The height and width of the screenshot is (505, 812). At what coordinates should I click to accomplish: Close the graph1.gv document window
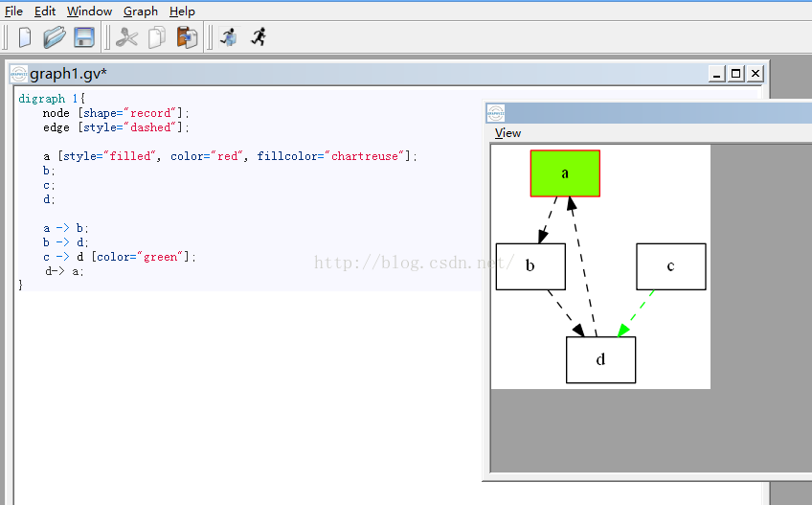pos(756,74)
